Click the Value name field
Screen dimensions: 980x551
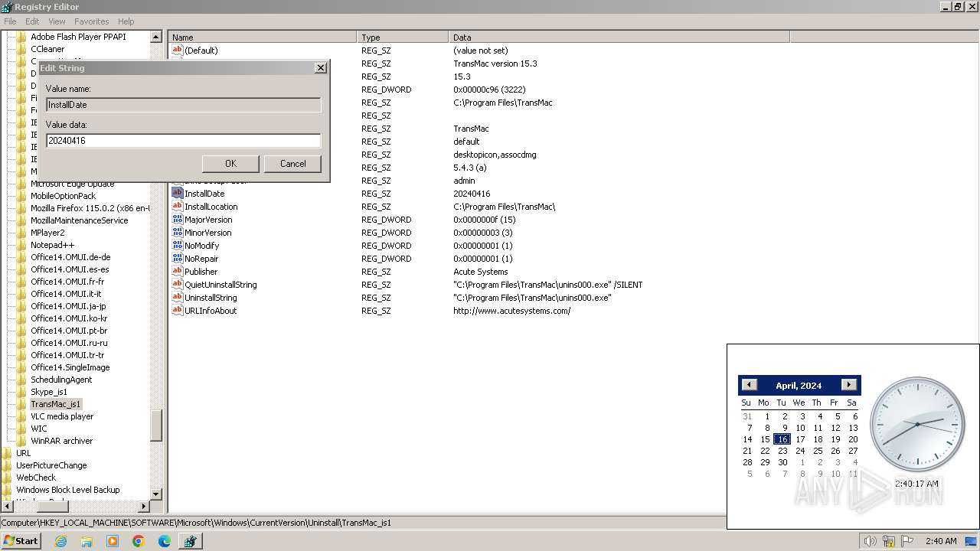(x=183, y=105)
